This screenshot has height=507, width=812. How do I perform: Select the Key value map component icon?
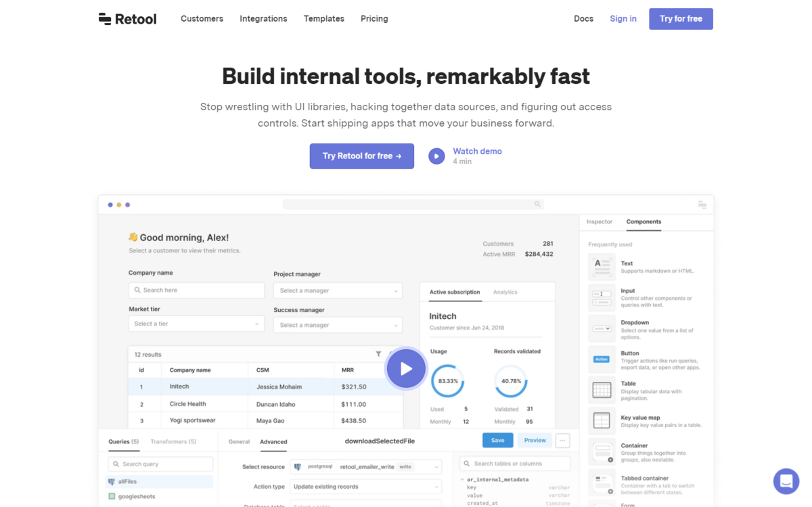[x=602, y=421]
